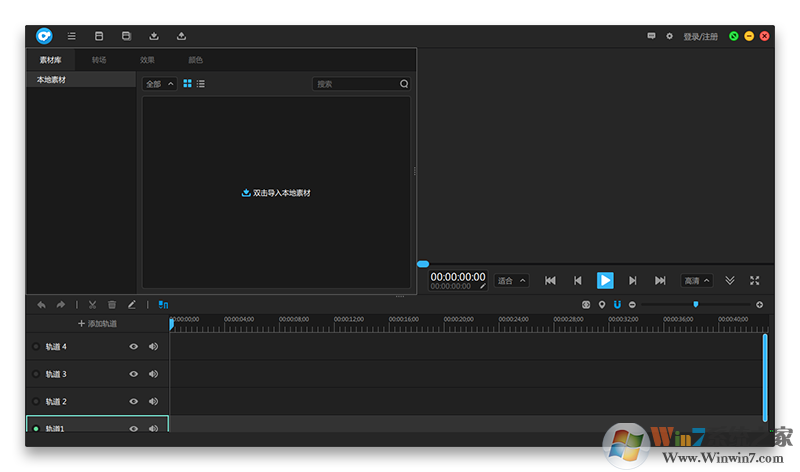The width and height of the screenshot is (800, 472).
Task: Enter fullscreen preview with the expand icon
Action: click(x=755, y=281)
